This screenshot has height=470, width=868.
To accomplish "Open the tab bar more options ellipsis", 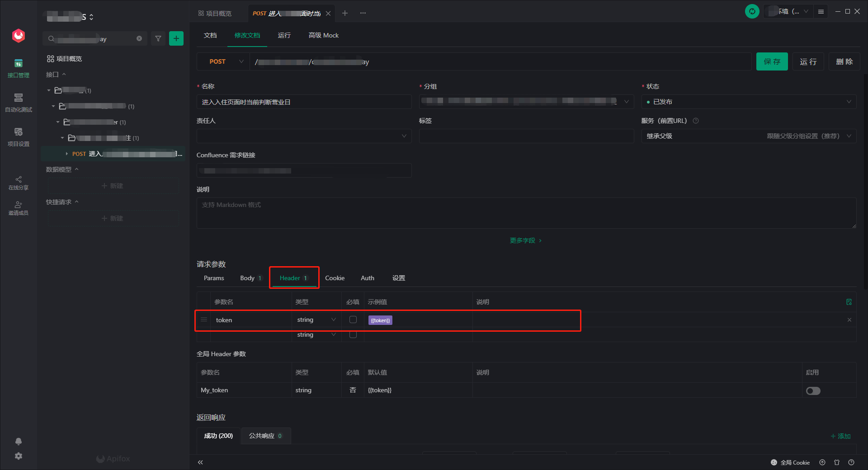I will click(363, 13).
